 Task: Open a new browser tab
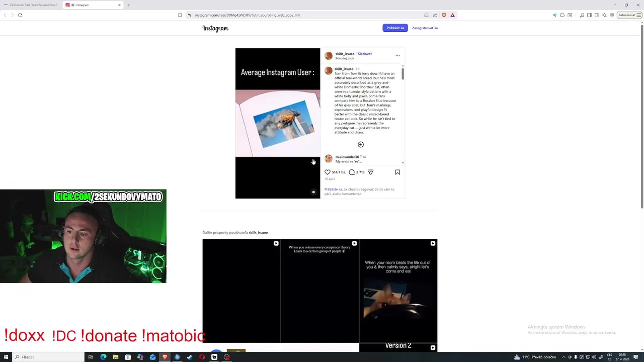coord(128,5)
